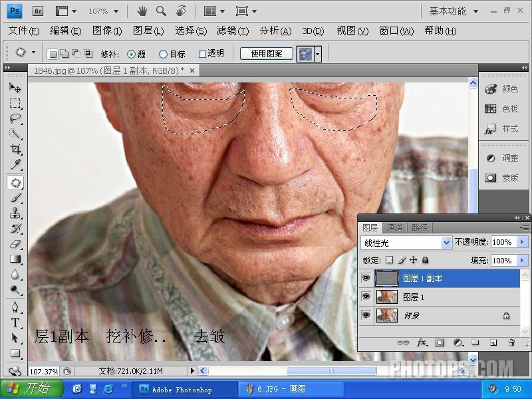
Task: Click the Hand tool in application bar
Action: [x=142, y=11]
